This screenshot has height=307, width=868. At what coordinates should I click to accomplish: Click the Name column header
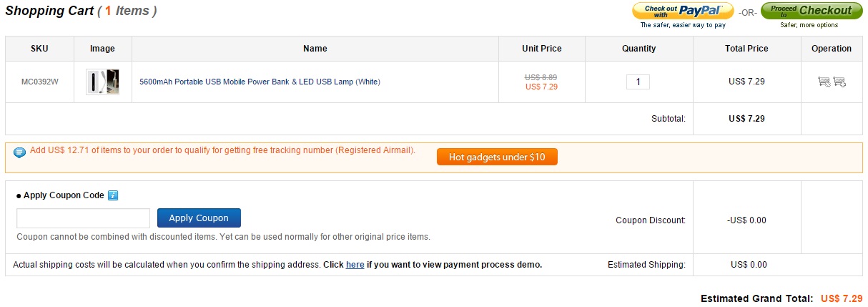click(315, 49)
